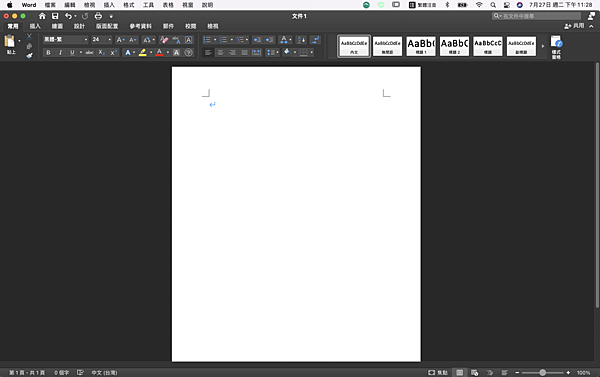Click the Siri icon in menu bar

519,5
